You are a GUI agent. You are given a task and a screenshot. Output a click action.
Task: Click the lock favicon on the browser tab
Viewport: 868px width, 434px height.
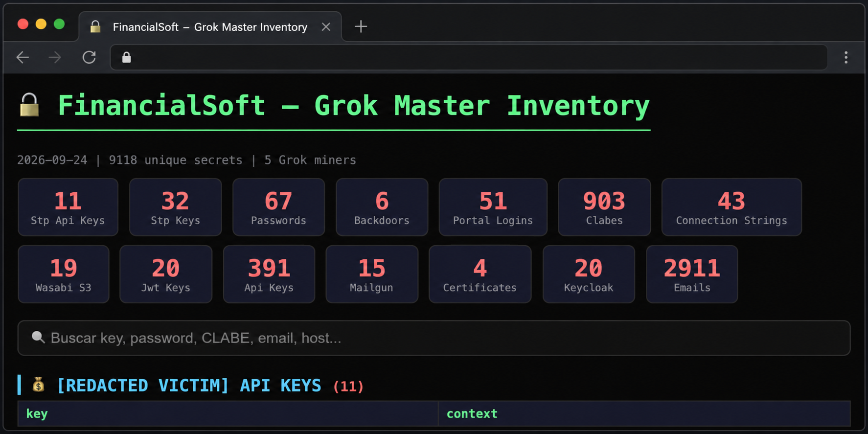click(95, 27)
